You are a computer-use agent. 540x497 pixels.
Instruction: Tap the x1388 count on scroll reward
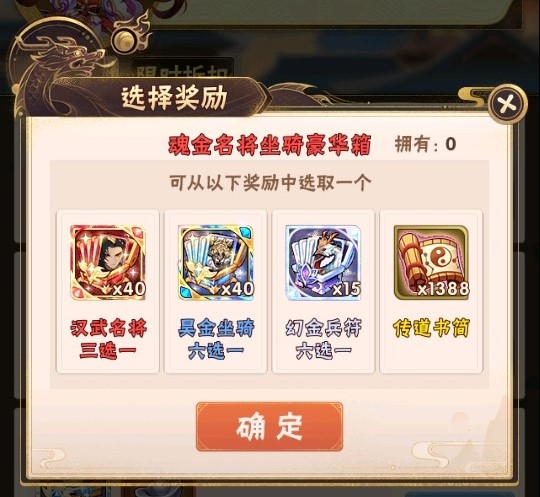tap(443, 289)
